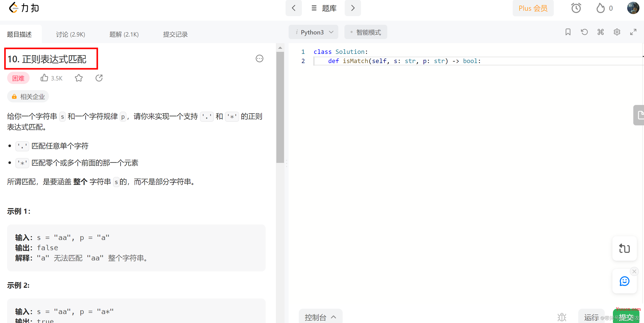
Task: Open keyboard shortcuts command icon
Action: click(x=600, y=32)
